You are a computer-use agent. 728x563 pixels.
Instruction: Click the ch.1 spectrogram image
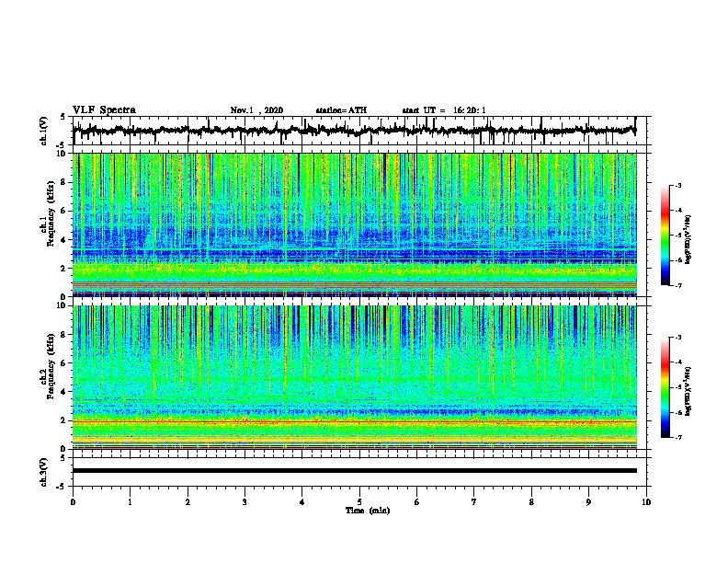point(355,224)
